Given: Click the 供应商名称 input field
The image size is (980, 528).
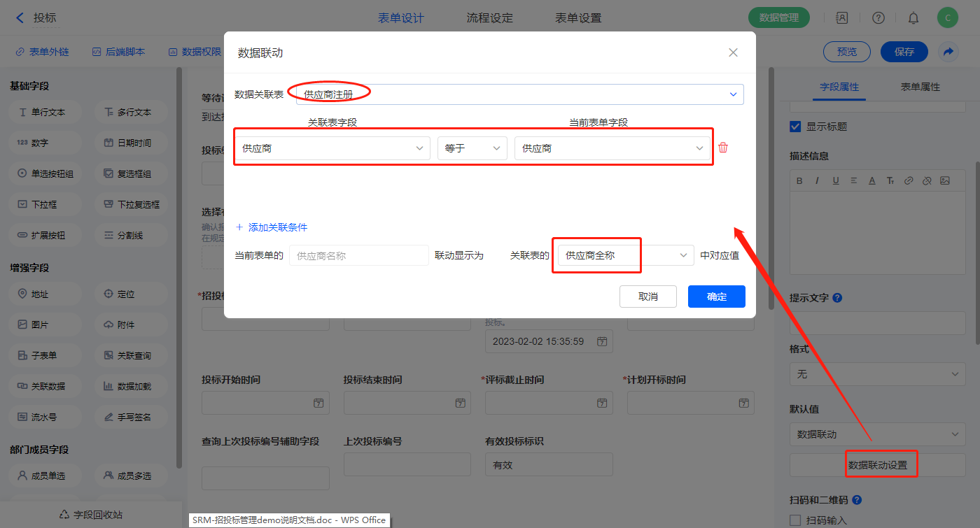Looking at the screenshot, I should click(358, 256).
